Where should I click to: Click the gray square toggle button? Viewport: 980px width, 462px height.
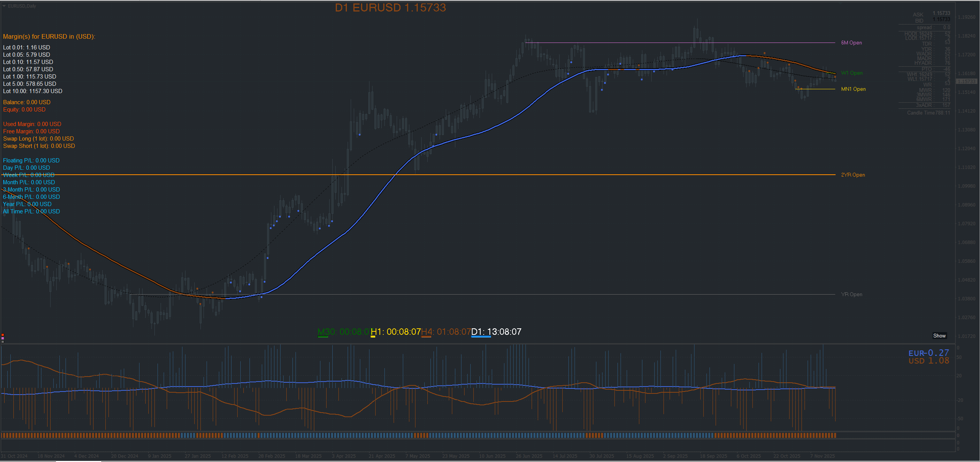pyautogui.click(x=3, y=341)
